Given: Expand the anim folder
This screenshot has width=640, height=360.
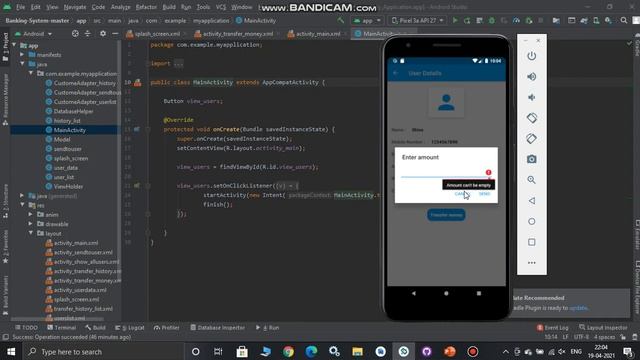Looking at the screenshot, I should click(31, 214).
